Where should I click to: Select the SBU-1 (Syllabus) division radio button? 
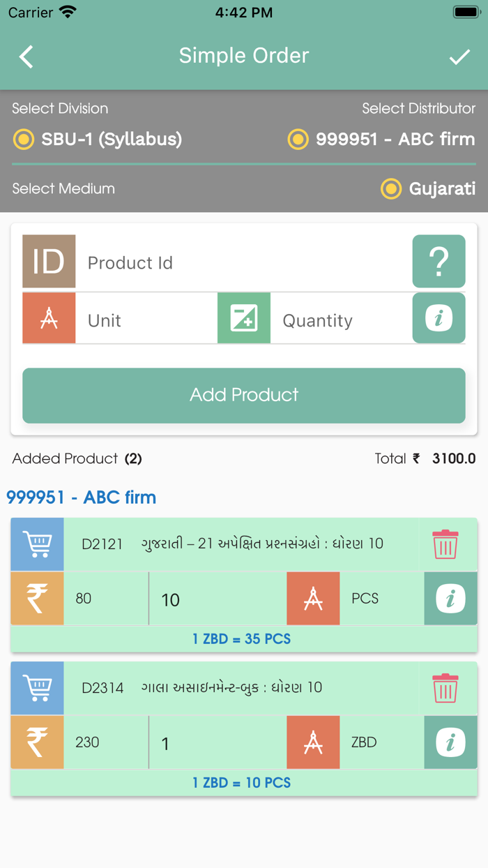(x=23, y=140)
